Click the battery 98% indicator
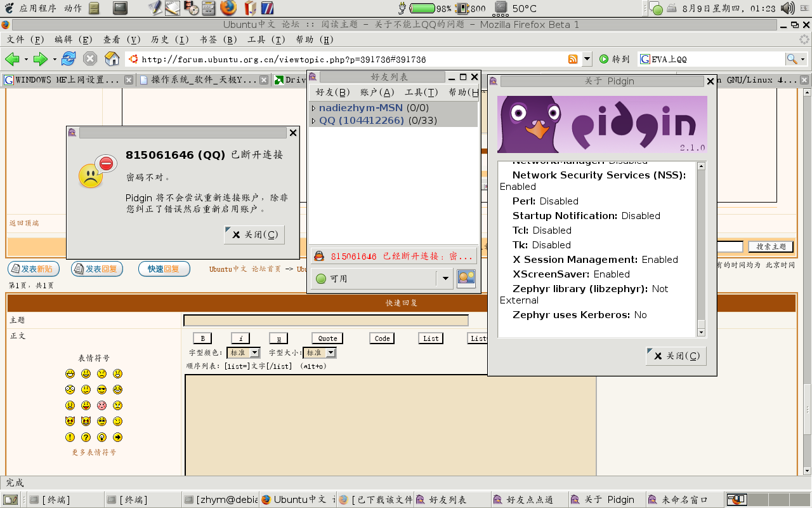Image resolution: width=812 pixels, height=508 pixels. pos(429,8)
